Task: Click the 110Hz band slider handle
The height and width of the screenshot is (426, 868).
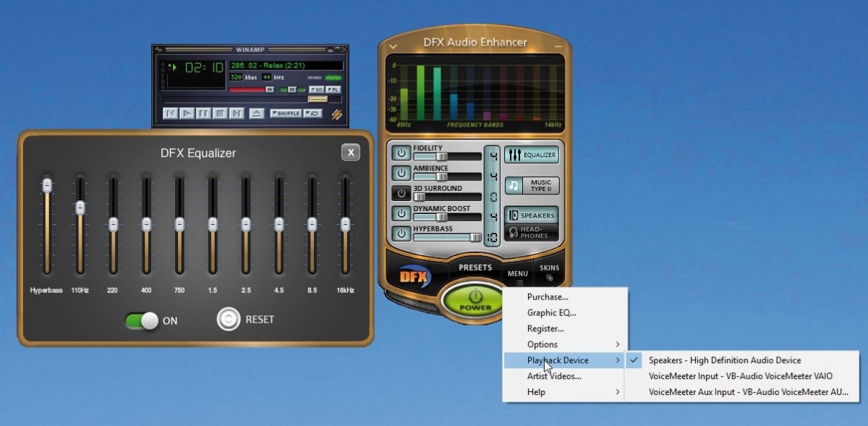Action: [x=80, y=208]
